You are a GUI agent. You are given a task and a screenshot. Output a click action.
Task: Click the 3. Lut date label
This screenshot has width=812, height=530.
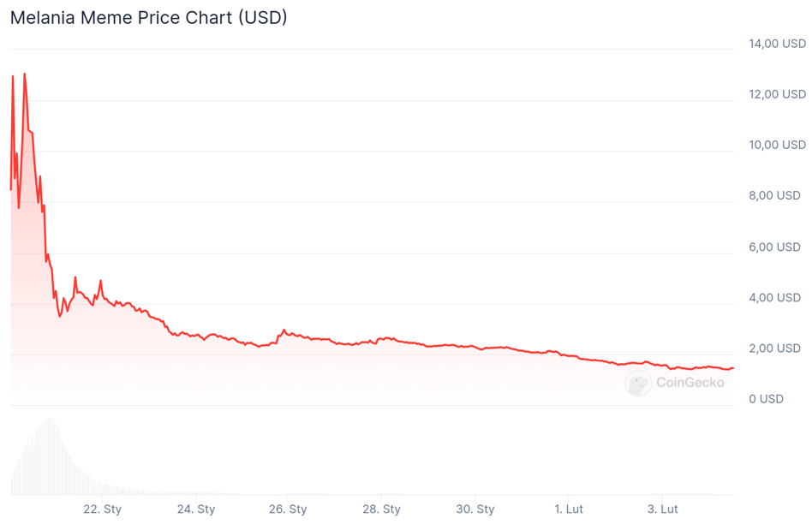coord(662,509)
